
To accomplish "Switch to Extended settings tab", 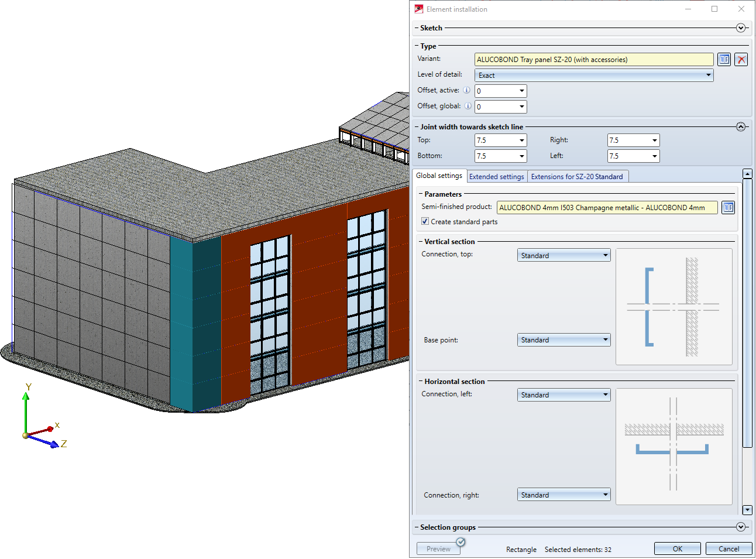I will [x=496, y=177].
